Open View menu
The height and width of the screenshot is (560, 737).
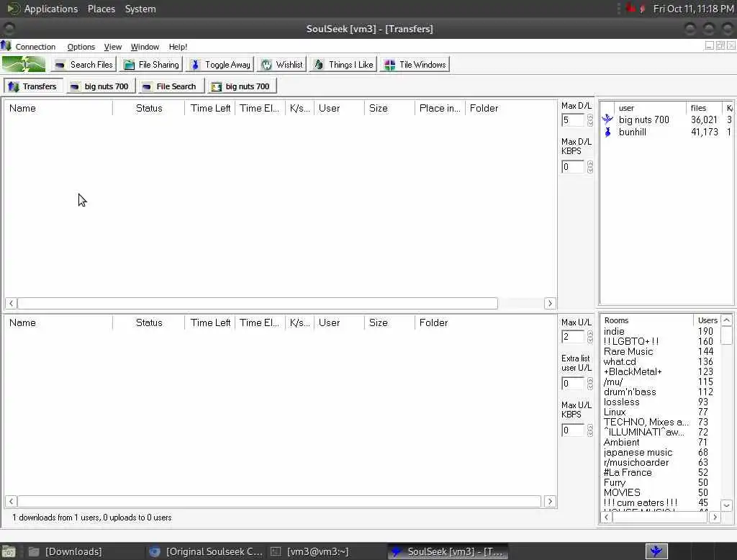point(113,47)
